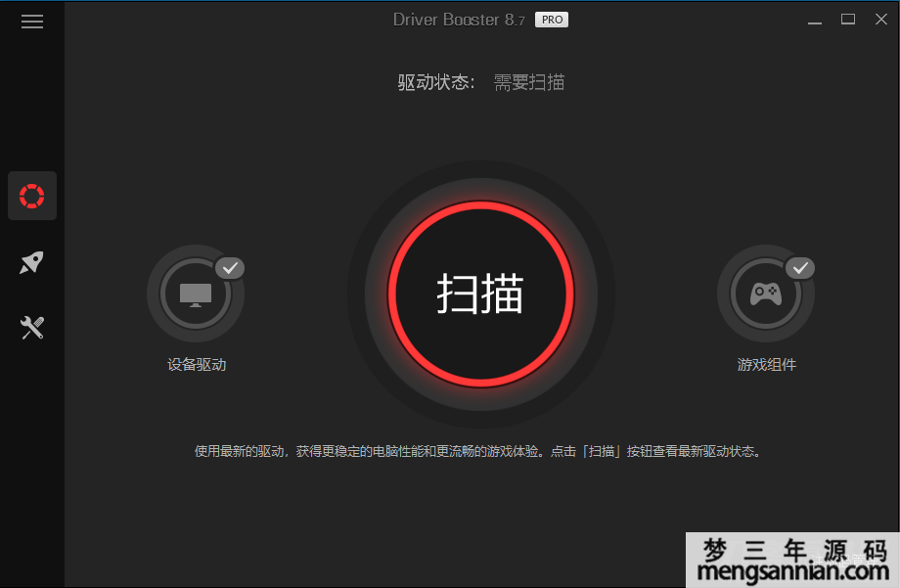The width and height of the screenshot is (900, 588).
Task: Click the description line starting with 使用最新的驱动
Action: coord(478,451)
